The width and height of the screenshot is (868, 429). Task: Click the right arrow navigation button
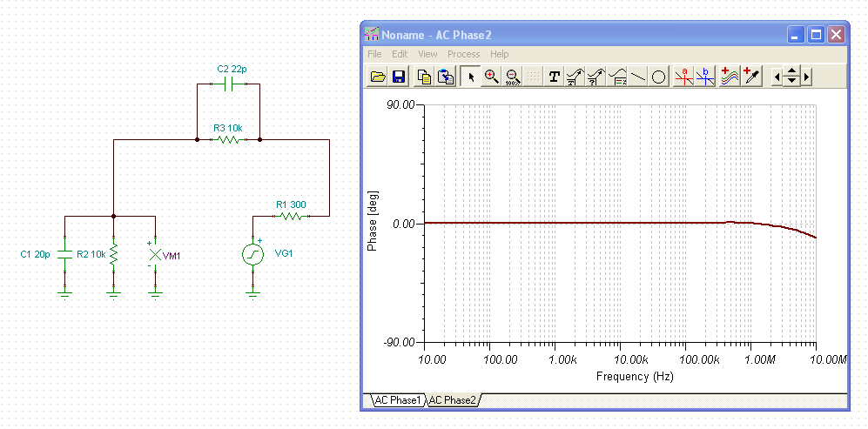point(806,77)
